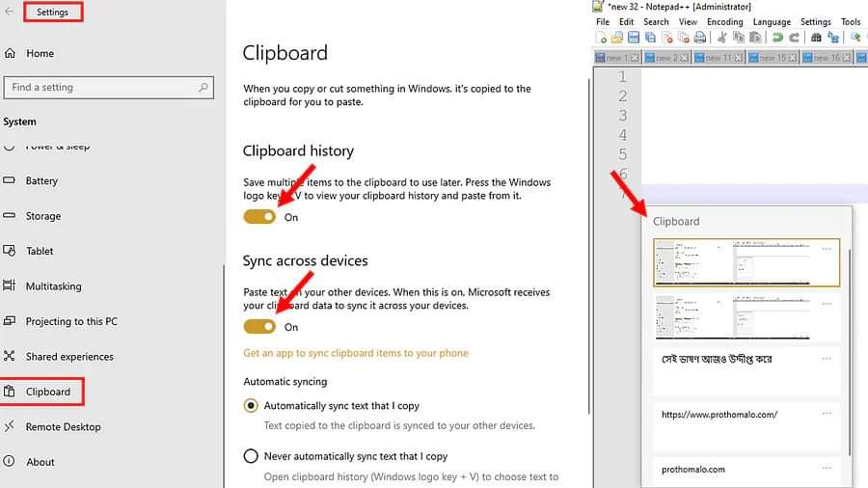
Task: Click Print icon in Notepad++ toolbar
Action: click(x=700, y=37)
